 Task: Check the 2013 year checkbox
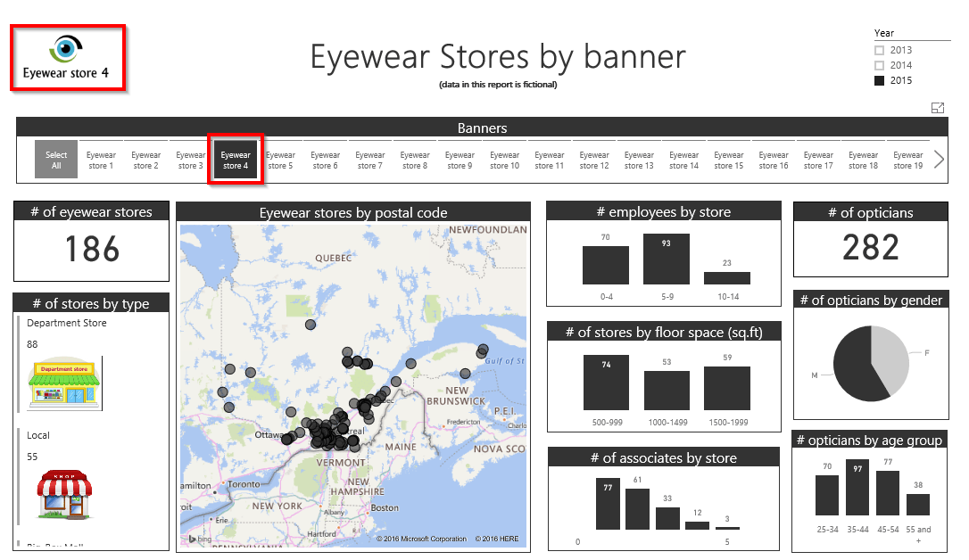pos(880,51)
